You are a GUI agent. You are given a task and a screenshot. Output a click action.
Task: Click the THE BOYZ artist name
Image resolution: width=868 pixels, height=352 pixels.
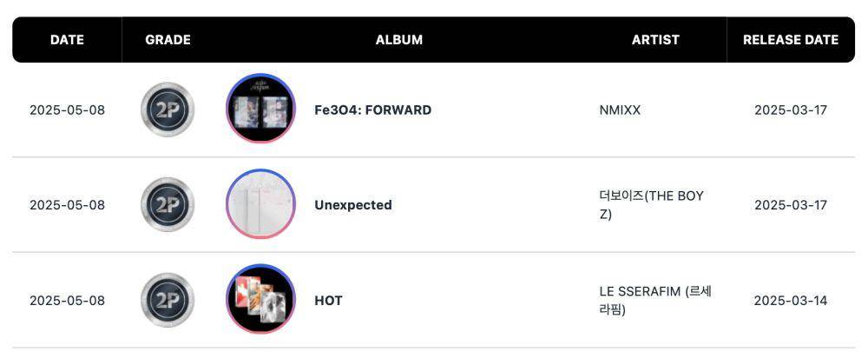651,205
